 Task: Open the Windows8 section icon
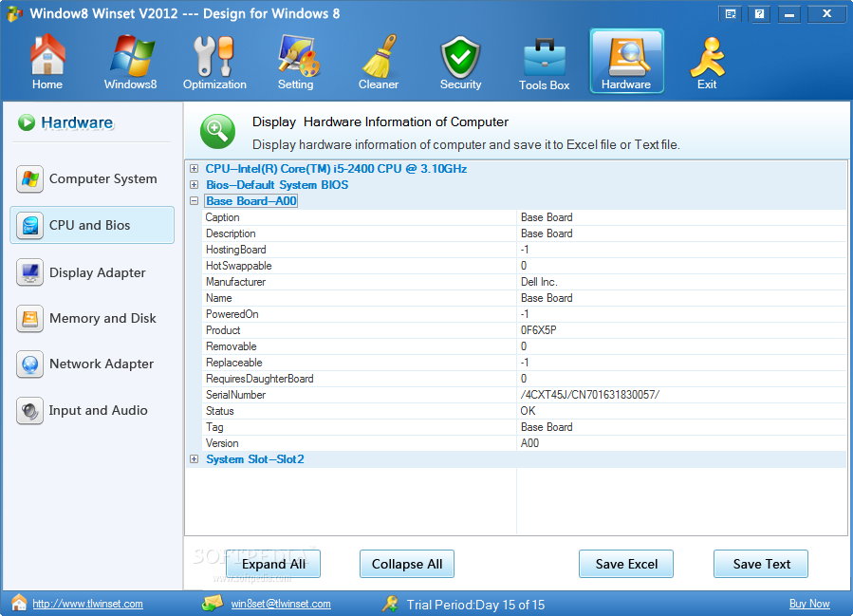pyautogui.click(x=131, y=55)
